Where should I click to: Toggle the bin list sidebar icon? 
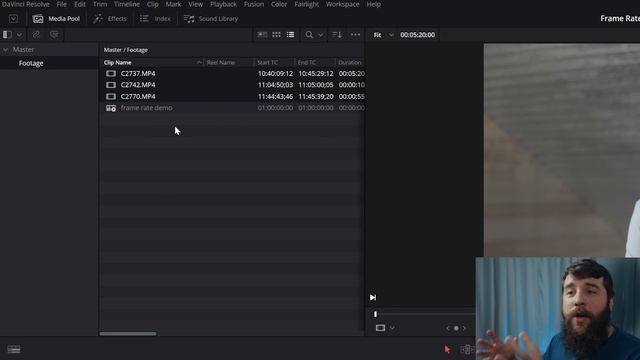point(7,35)
